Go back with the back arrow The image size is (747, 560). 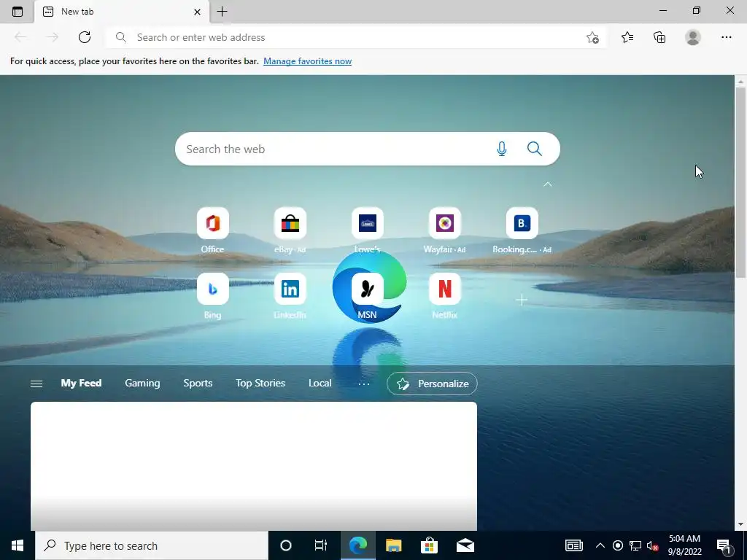point(20,37)
